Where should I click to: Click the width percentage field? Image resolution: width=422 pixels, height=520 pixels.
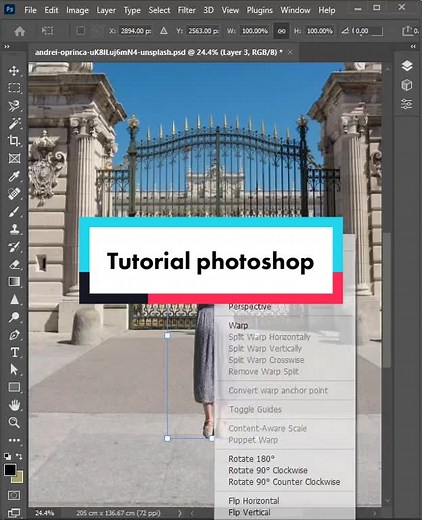(255, 31)
